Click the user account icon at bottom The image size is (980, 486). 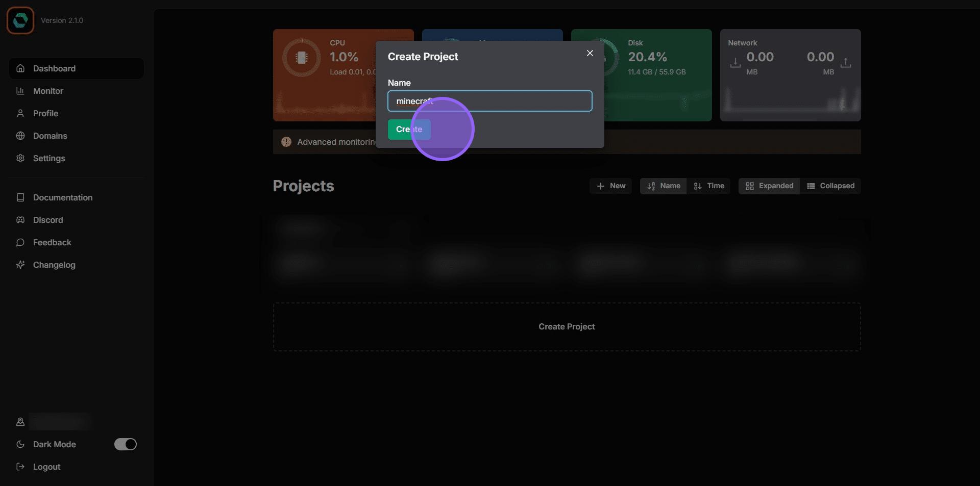[20, 422]
